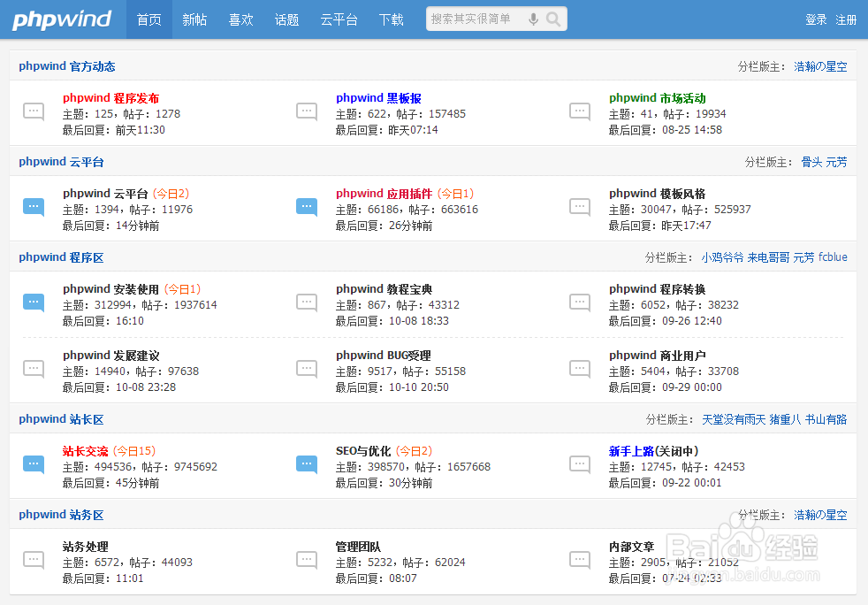
Task: Click the speech bubble icon beside 内部文章
Action: (580, 560)
